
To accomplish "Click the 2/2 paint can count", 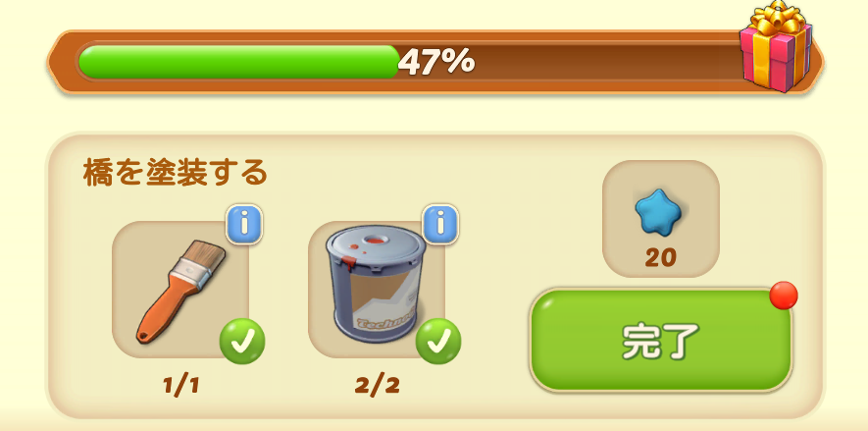I will 377,386.
